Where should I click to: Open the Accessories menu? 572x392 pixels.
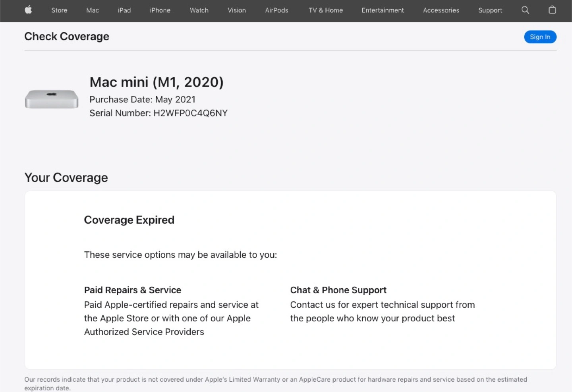(x=441, y=10)
